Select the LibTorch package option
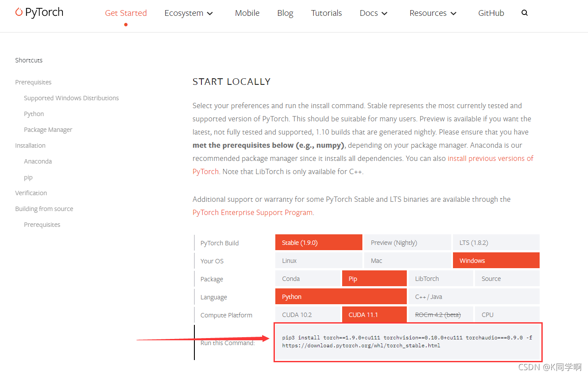Image resolution: width=588 pixels, height=375 pixels. click(x=441, y=278)
